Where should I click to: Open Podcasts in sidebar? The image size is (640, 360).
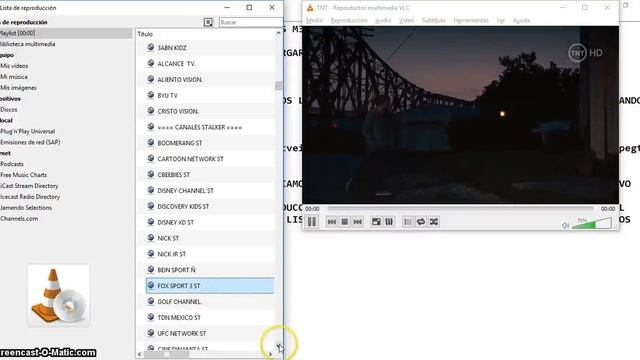click(x=12, y=164)
